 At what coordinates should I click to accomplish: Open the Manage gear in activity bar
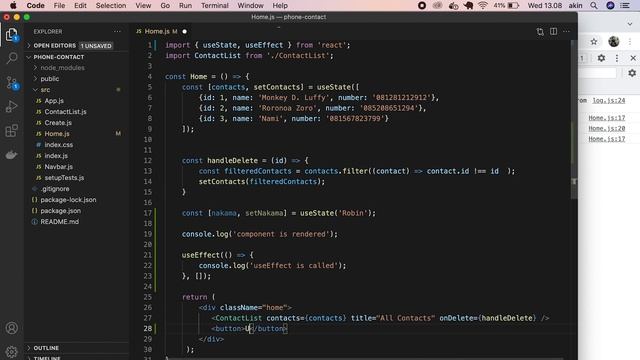pyautogui.click(x=12, y=351)
